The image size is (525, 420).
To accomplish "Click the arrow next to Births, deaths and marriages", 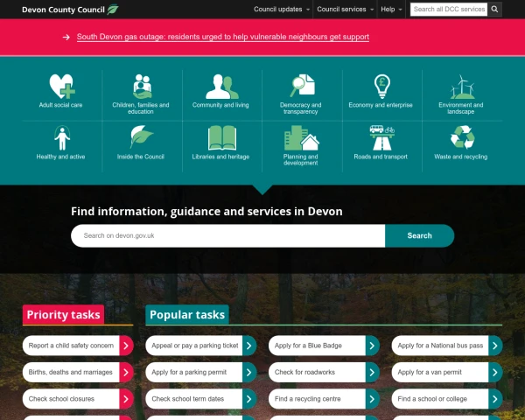I will (126, 372).
